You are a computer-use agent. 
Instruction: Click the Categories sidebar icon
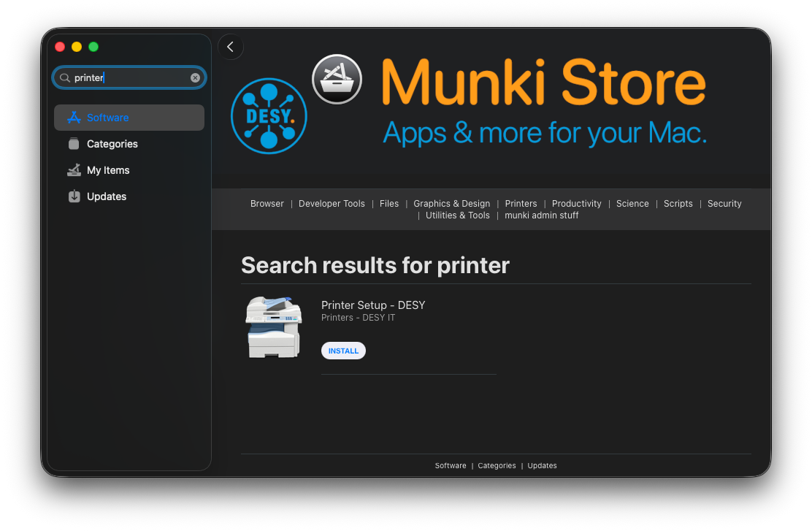74,144
